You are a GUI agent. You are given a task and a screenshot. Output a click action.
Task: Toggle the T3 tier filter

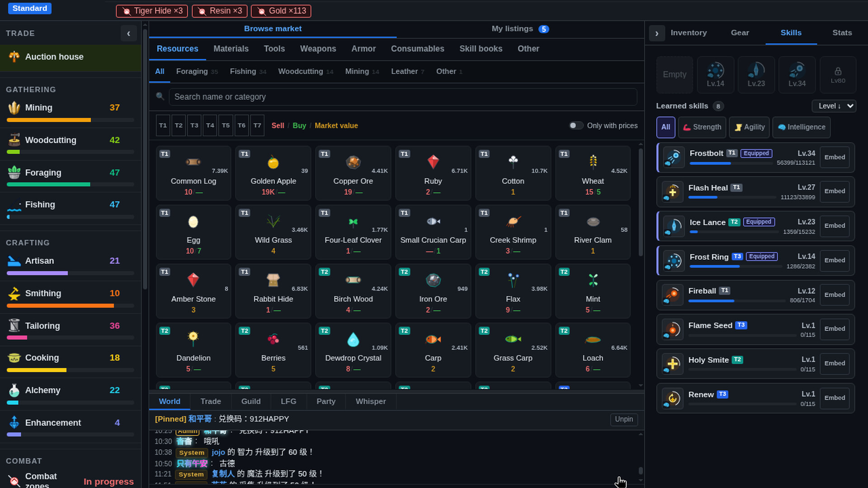coord(194,126)
